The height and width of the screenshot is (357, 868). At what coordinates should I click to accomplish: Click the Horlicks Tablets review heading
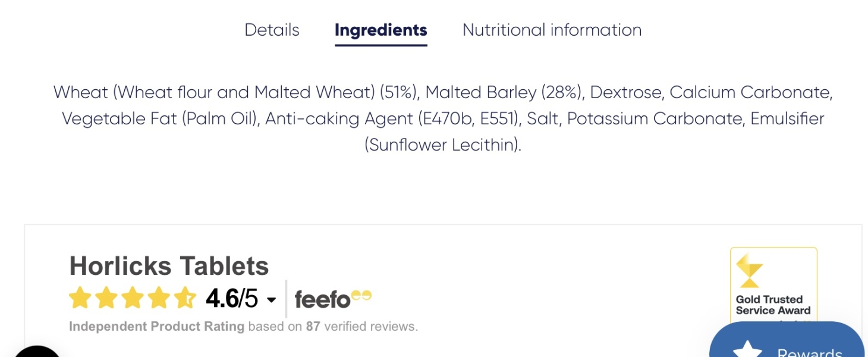click(x=169, y=266)
